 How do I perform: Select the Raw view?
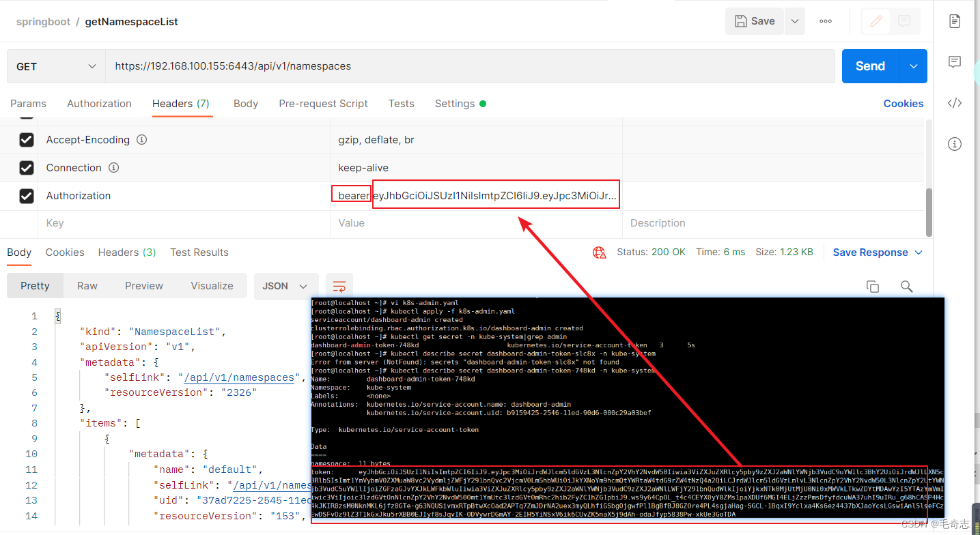pos(87,286)
